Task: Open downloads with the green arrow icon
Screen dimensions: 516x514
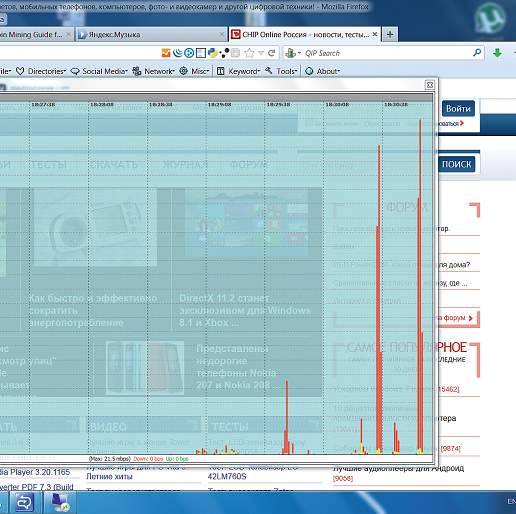Action: point(497,53)
